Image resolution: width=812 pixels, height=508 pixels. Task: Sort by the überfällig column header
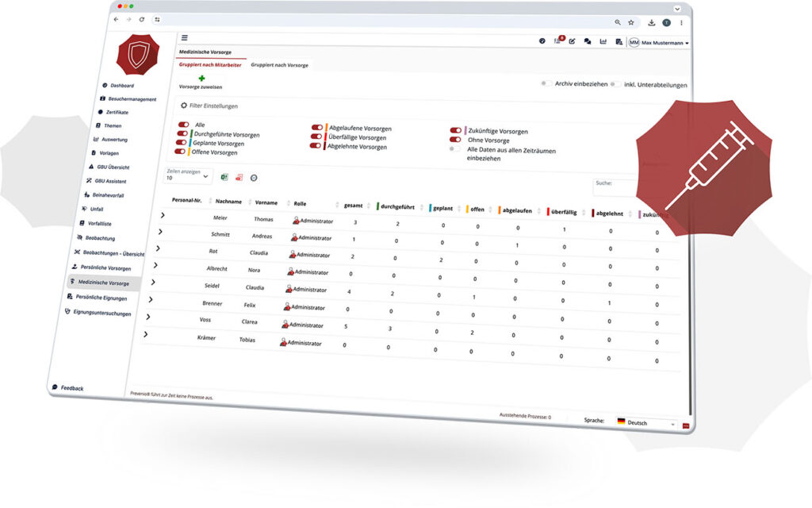pos(564,212)
